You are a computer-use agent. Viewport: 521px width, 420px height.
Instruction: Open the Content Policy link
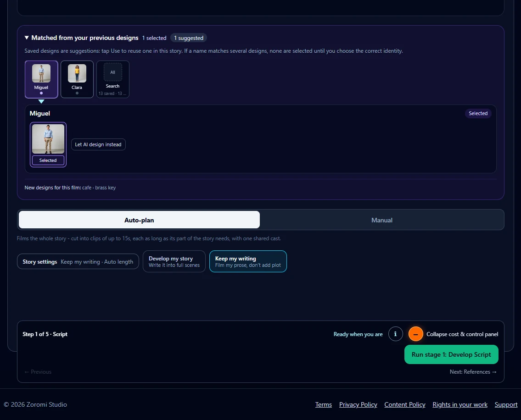click(405, 404)
